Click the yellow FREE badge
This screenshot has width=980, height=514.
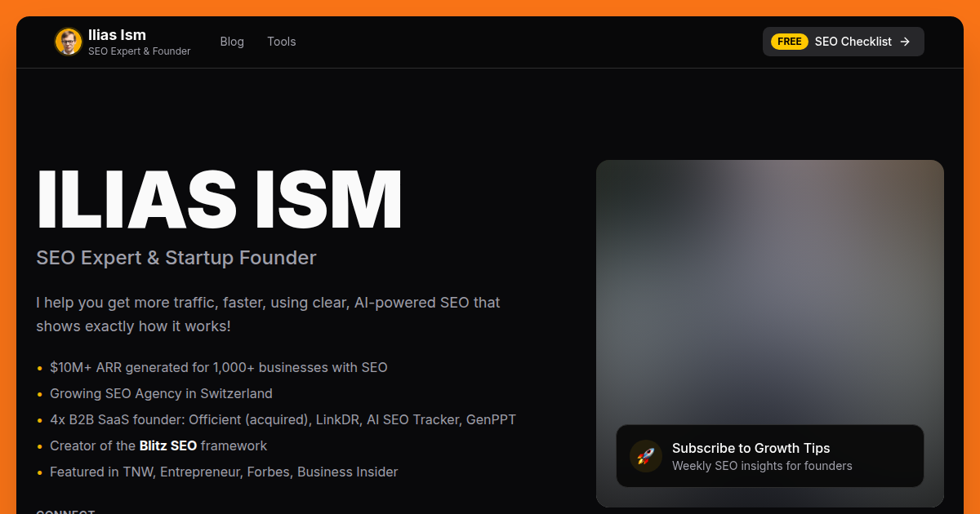(x=789, y=42)
